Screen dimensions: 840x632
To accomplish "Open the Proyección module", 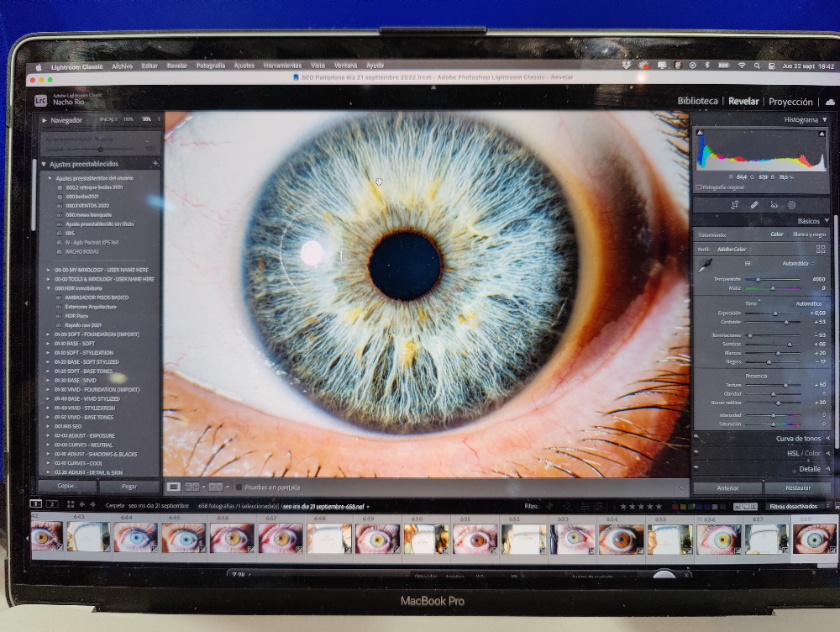I will tap(790, 102).
